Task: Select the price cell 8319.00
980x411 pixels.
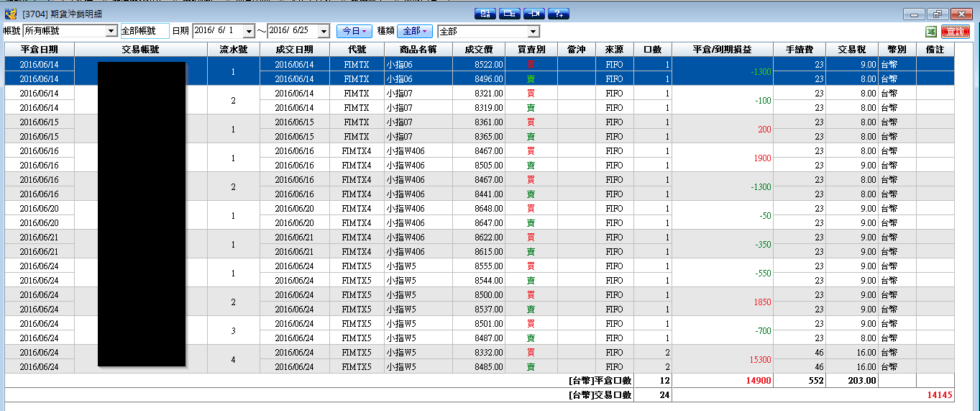Action: pos(480,107)
